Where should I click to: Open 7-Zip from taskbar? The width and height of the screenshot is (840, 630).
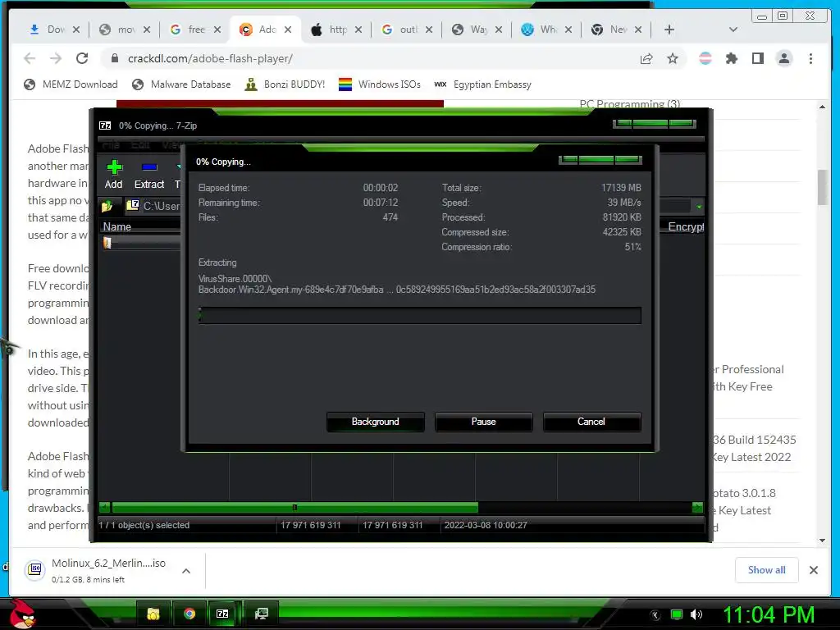point(222,614)
